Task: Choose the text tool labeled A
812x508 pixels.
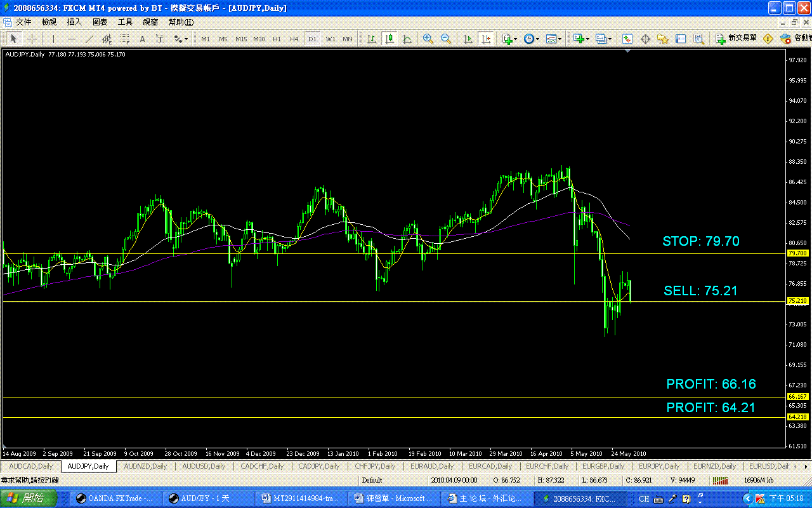Action: coord(142,39)
